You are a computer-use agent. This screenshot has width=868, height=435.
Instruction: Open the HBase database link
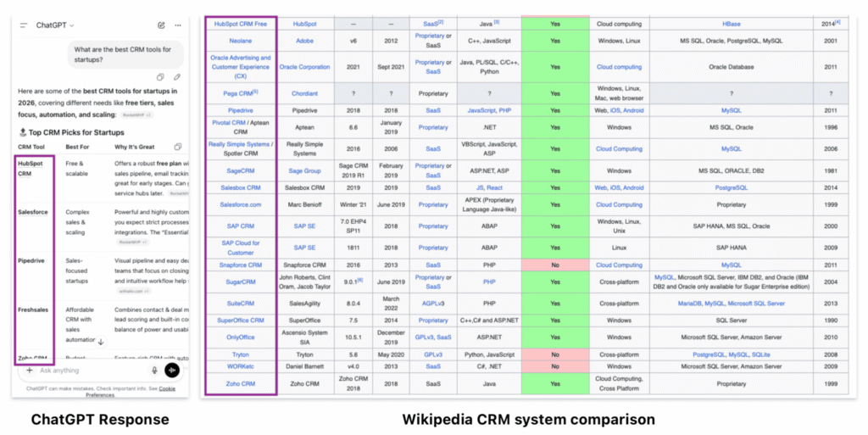tap(732, 24)
